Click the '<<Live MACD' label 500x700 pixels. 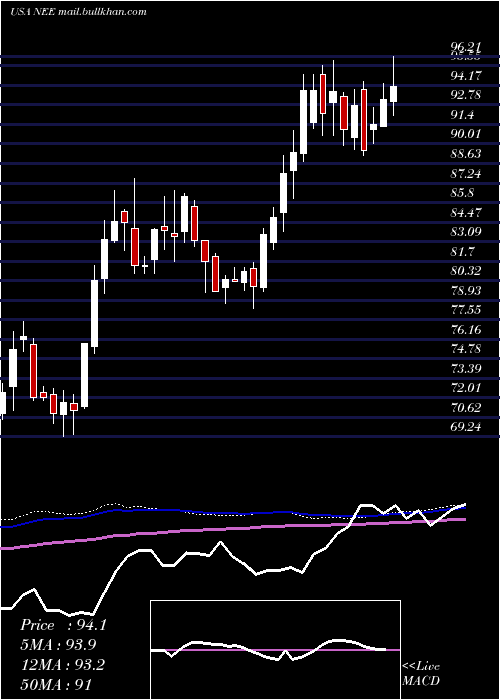tap(421, 674)
